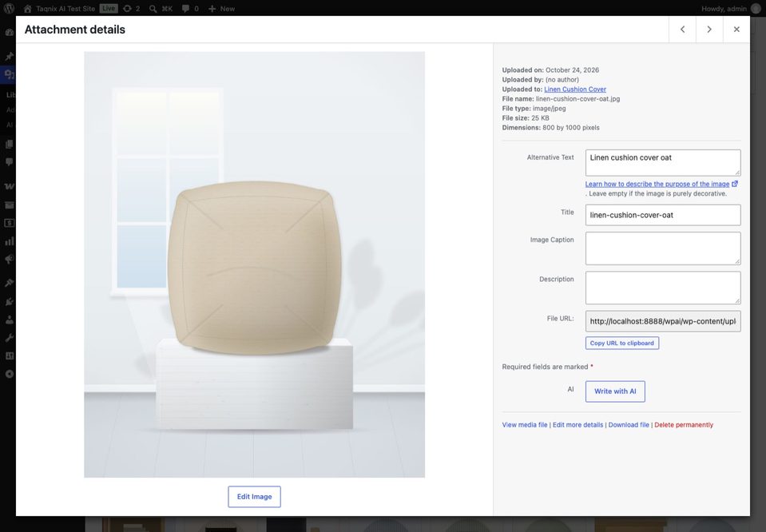
Task: Open the comments bubble in top admin bar
Action: pyautogui.click(x=190, y=8)
